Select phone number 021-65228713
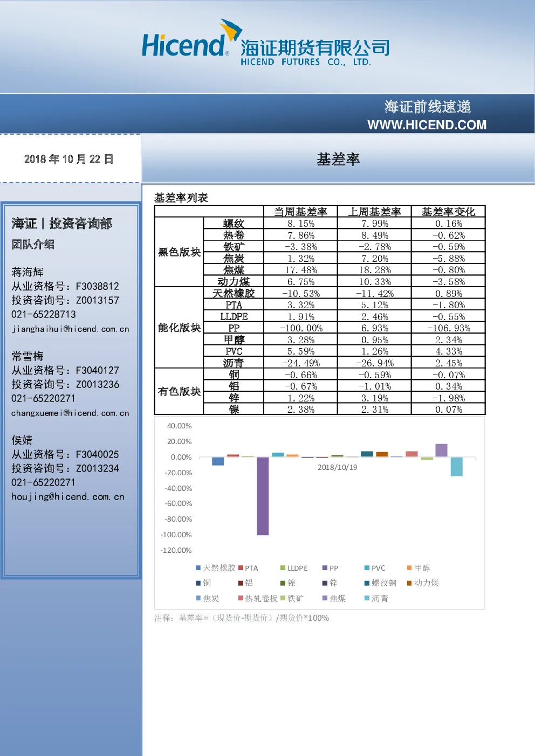535x756 pixels. point(44,314)
